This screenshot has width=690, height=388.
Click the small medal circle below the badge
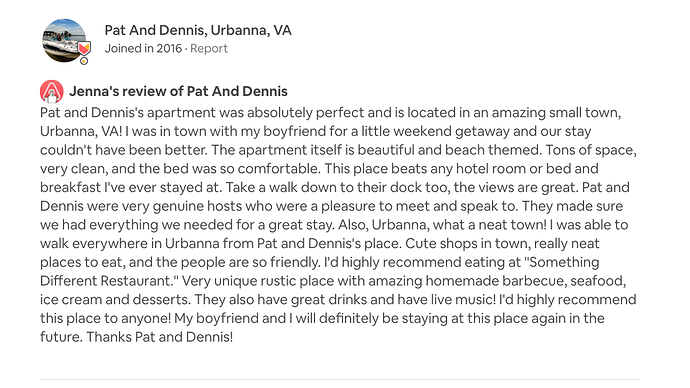[84, 61]
